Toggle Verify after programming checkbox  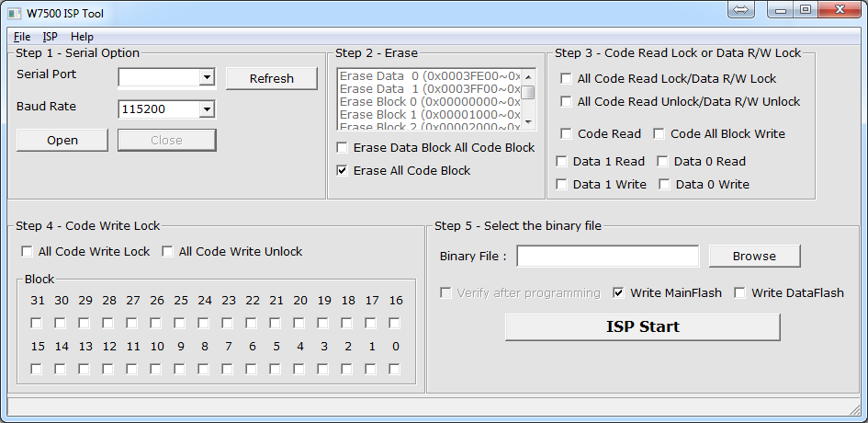pos(445,292)
